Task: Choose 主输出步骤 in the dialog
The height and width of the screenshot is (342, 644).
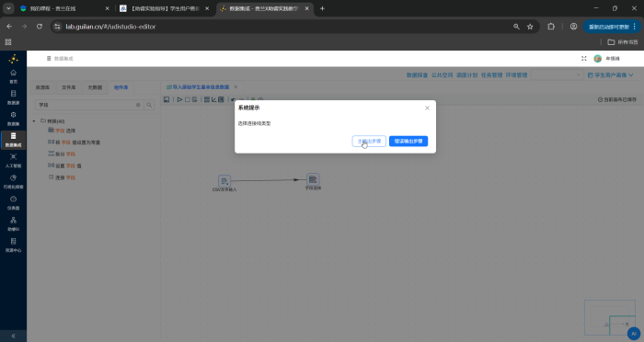Action: coord(369,142)
